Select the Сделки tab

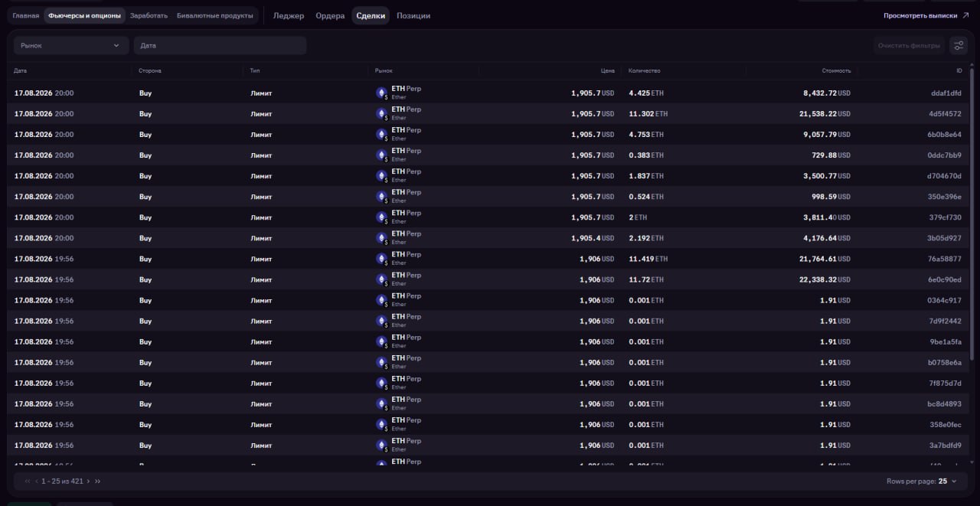[x=371, y=15]
